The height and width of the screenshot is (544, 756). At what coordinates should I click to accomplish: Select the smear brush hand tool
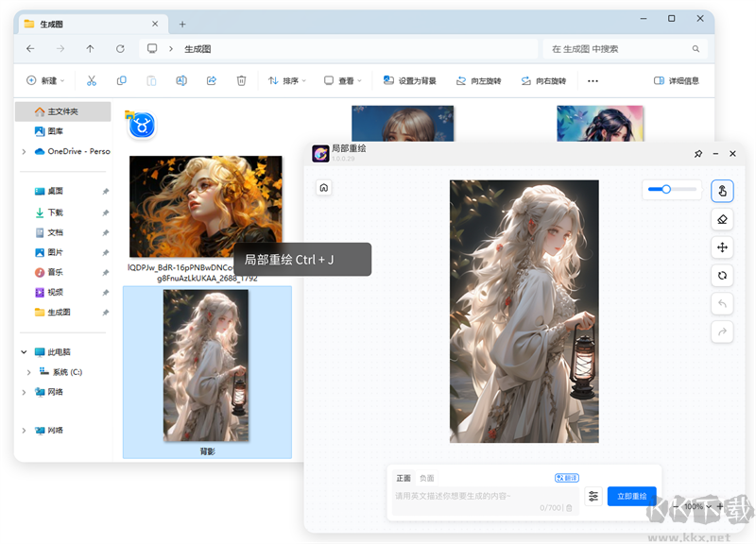point(722,192)
